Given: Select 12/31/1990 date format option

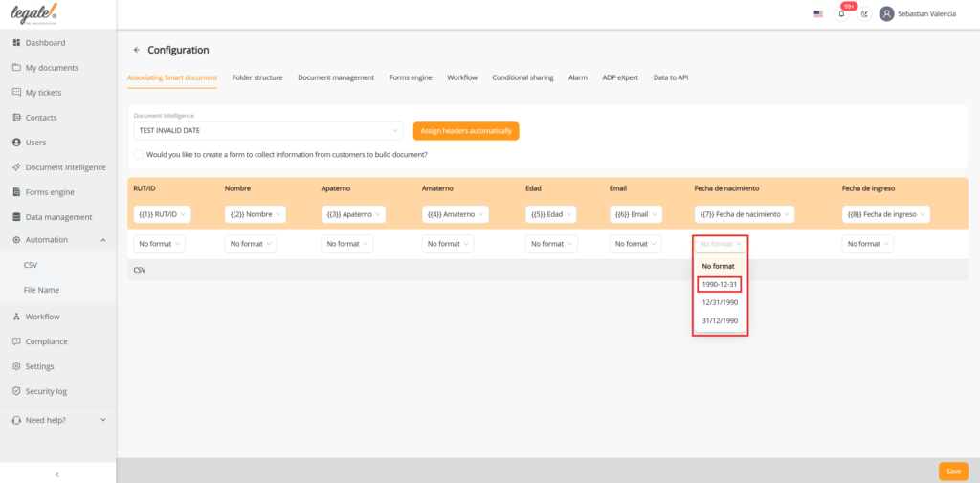Looking at the screenshot, I should [720, 302].
